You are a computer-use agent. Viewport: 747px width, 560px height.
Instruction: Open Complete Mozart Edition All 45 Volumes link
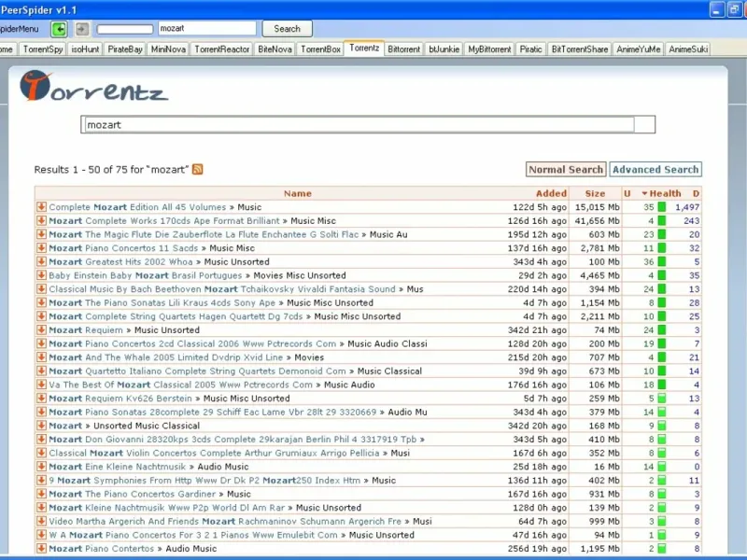pos(137,207)
